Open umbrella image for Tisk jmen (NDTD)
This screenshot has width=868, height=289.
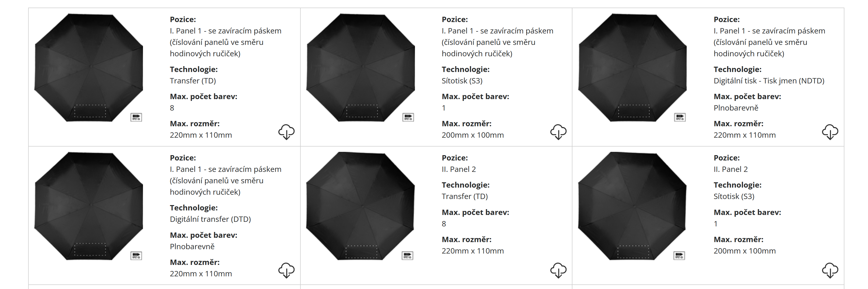[x=633, y=67]
